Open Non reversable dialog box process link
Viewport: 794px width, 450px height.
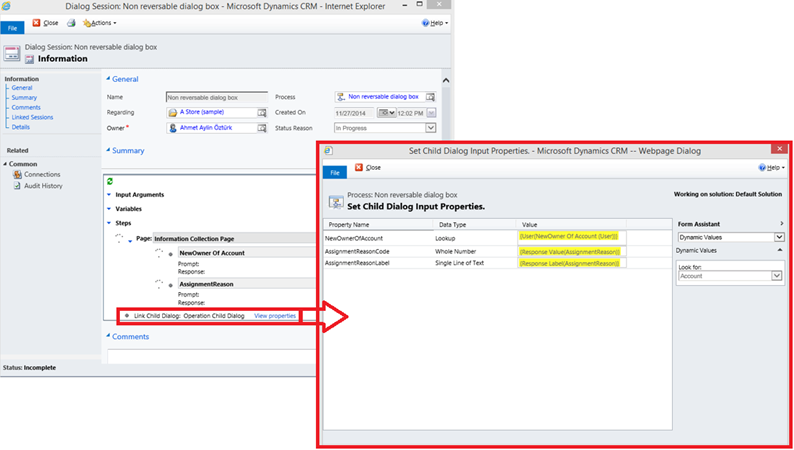pyautogui.click(x=383, y=97)
